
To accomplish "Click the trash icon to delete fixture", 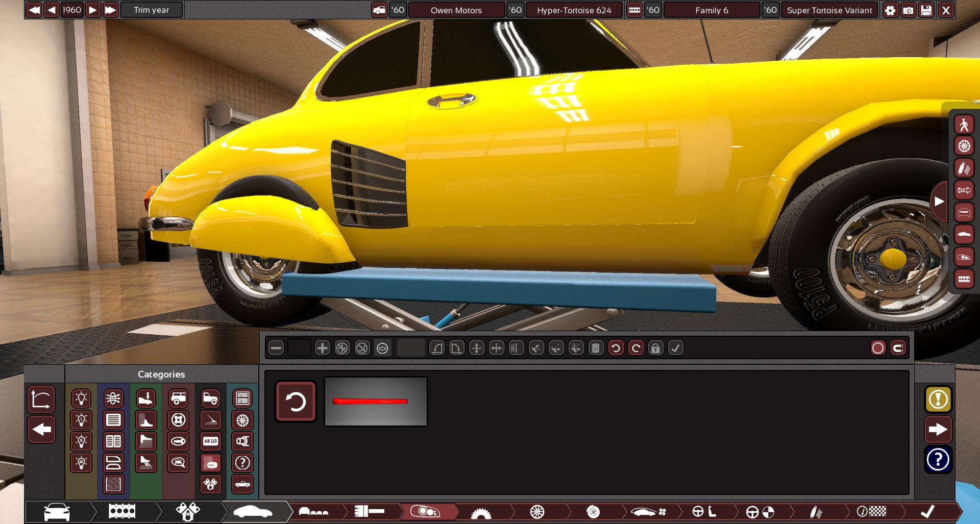I will [595, 348].
